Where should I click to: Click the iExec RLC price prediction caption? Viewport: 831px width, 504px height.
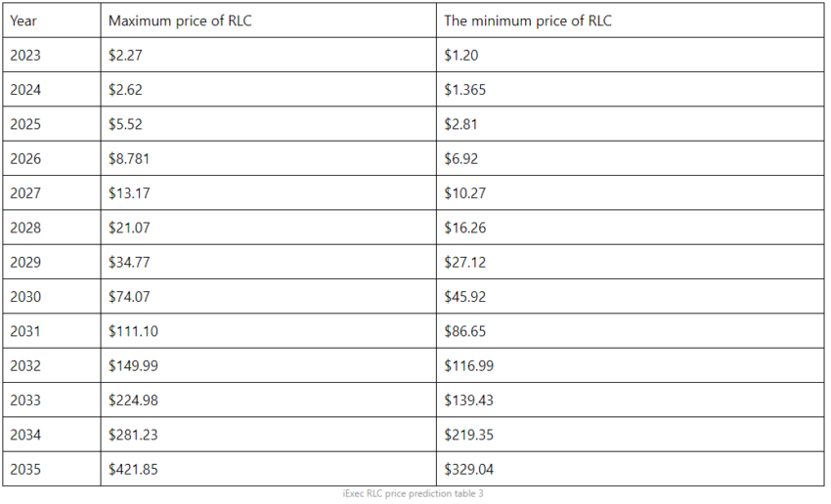413,493
